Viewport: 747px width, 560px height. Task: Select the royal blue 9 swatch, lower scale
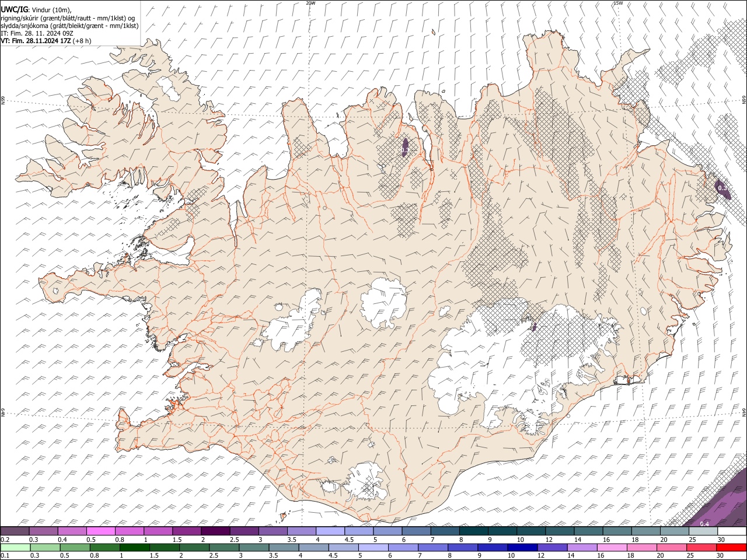click(493, 547)
